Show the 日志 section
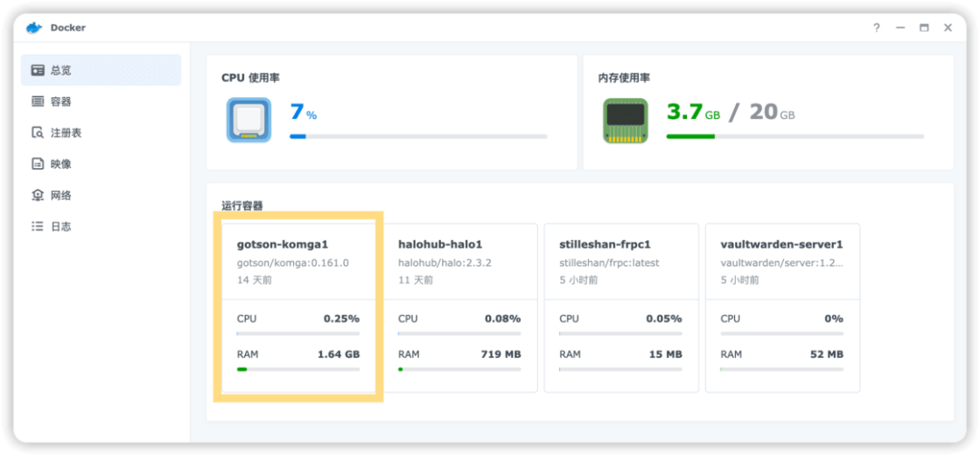Image resolution: width=980 pixels, height=456 pixels. [102, 226]
